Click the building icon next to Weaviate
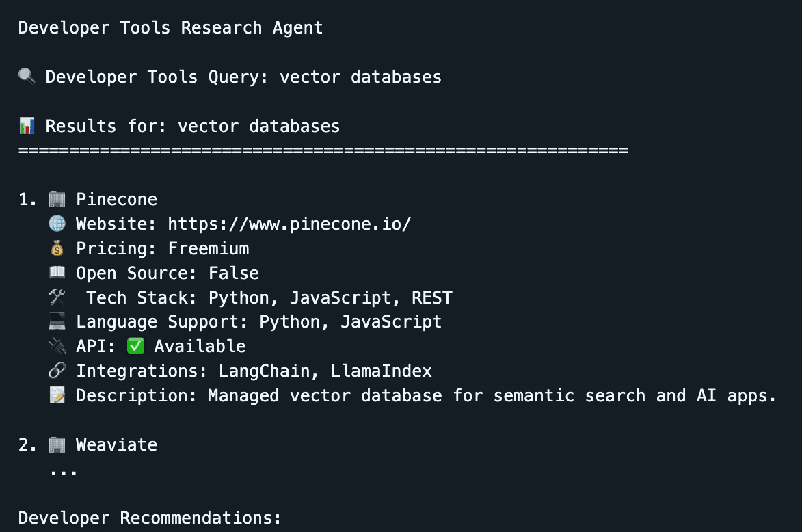This screenshot has width=802, height=532. 57,444
